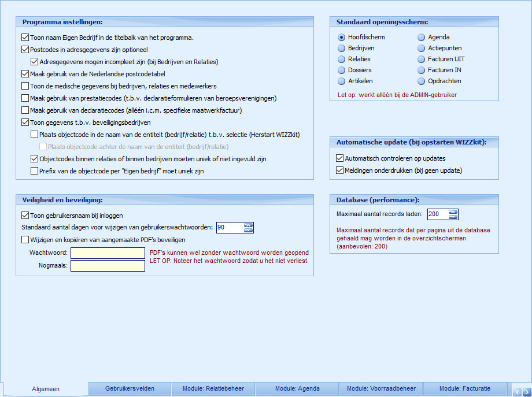Click the down arrow on the days stepper
Image resolution: width=532 pixels, height=397 pixels.
coord(248,230)
